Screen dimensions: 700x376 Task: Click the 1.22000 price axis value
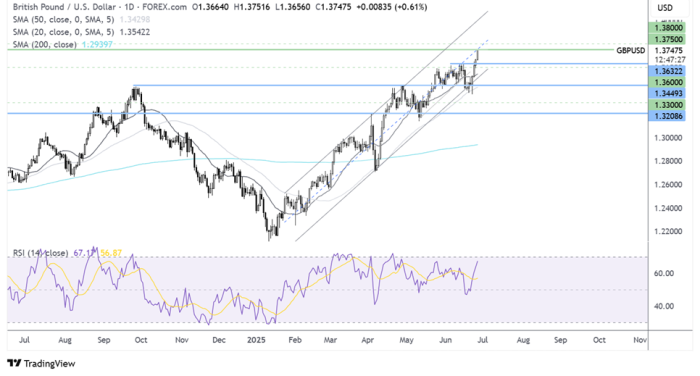(x=668, y=231)
